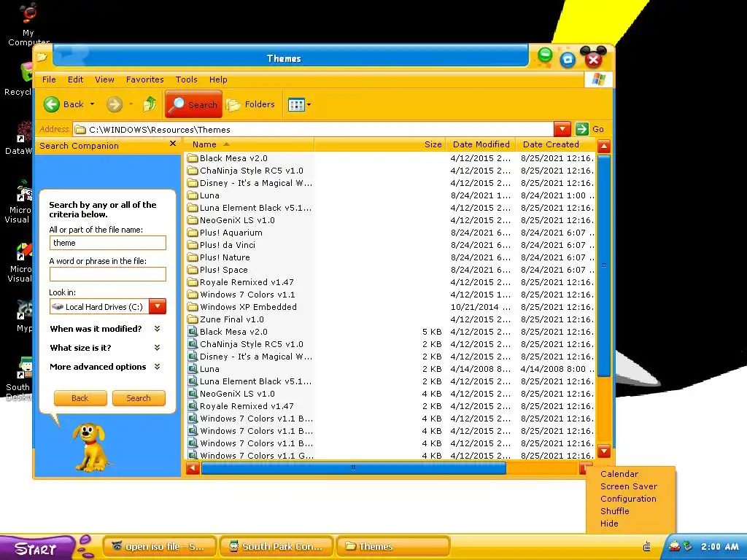Screen dimensions: 747x560
Task: Select the Plus! Aquarium folder icon
Action: 193,233
